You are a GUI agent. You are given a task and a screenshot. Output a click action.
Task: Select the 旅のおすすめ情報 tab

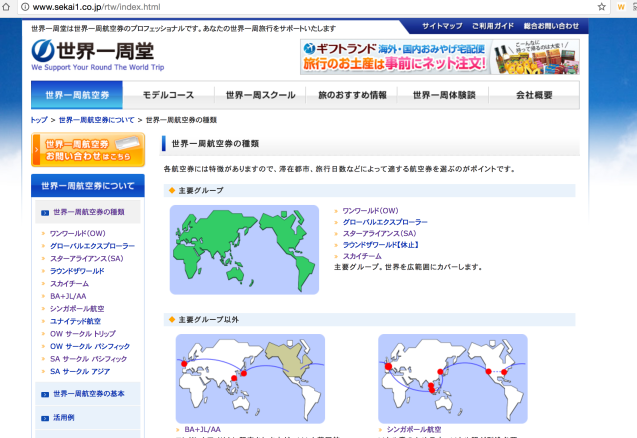point(352,95)
